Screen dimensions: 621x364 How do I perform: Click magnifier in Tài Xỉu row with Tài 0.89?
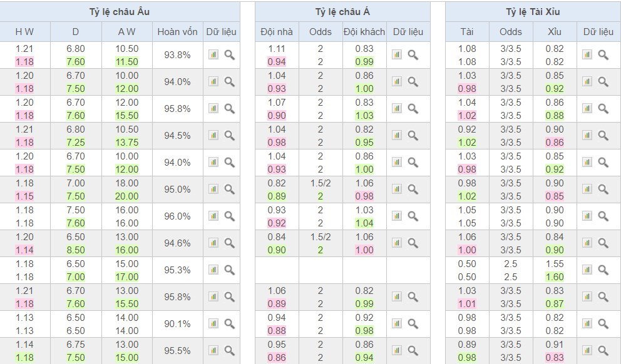point(603,351)
